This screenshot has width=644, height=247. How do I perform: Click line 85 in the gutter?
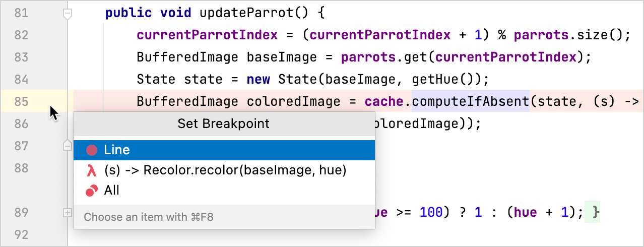point(21,101)
